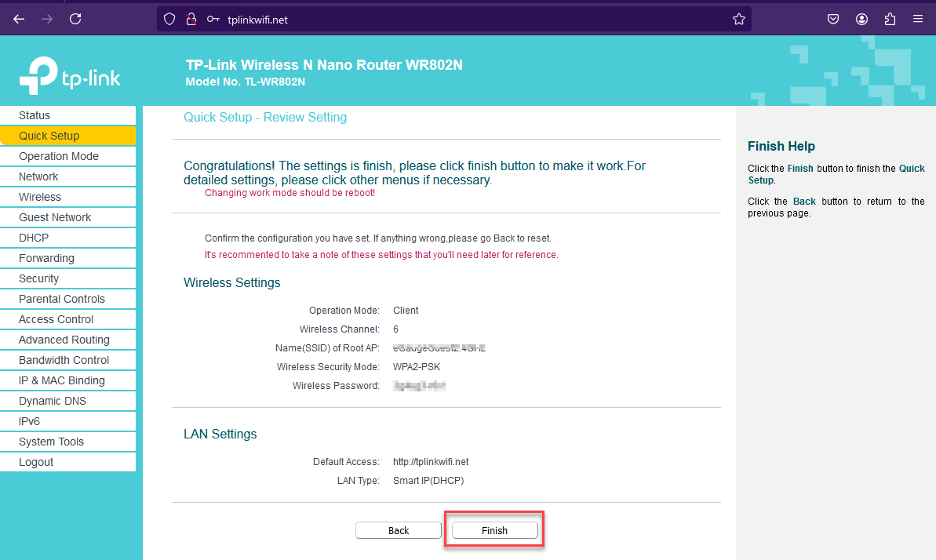Image resolution: width=936 pixels, height=560 pixels.
Task: Select Quick Setup in sidebar
Action: click(68, 136)
